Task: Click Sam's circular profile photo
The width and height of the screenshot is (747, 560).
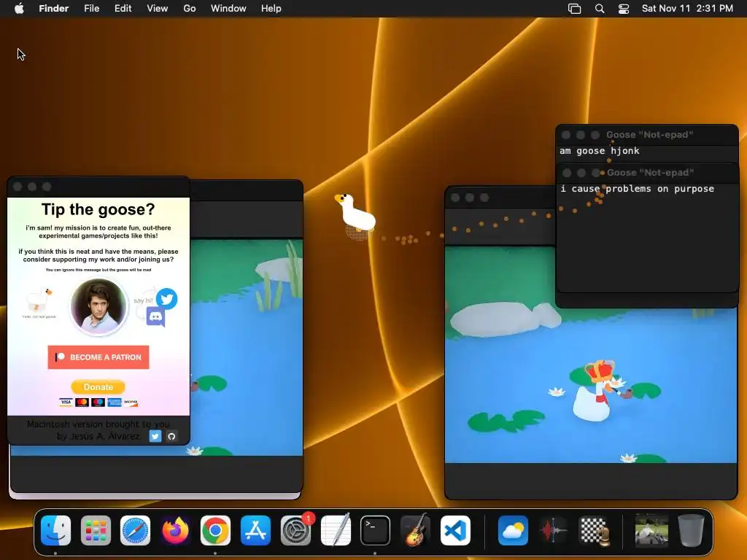Action: click(98, 306)
